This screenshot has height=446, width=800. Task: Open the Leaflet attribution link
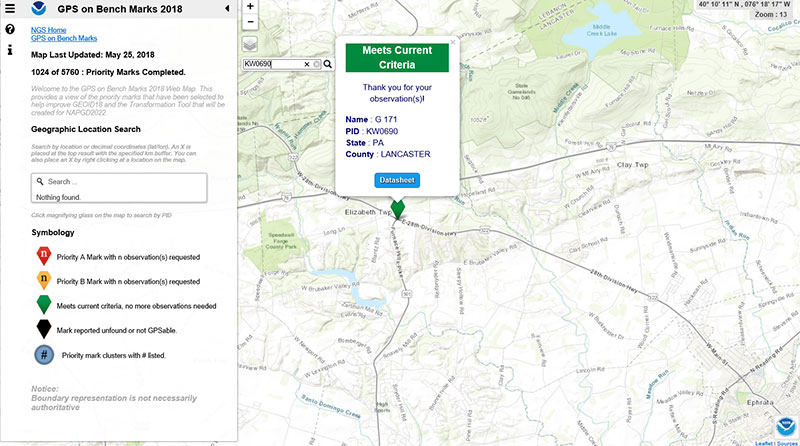point(762,441)
